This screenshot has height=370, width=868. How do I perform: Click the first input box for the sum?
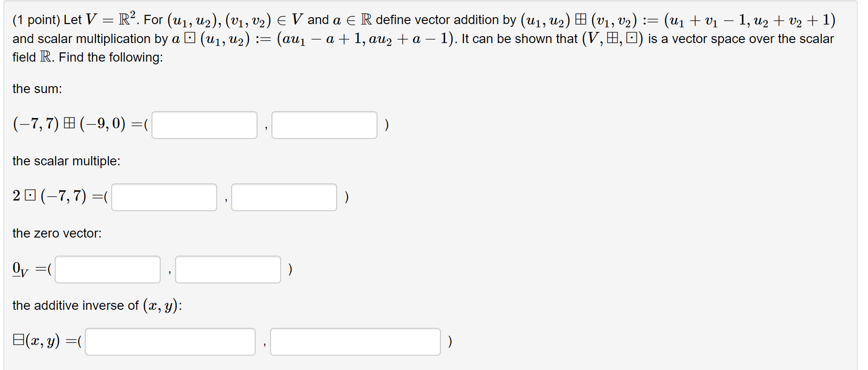(204, 125)
